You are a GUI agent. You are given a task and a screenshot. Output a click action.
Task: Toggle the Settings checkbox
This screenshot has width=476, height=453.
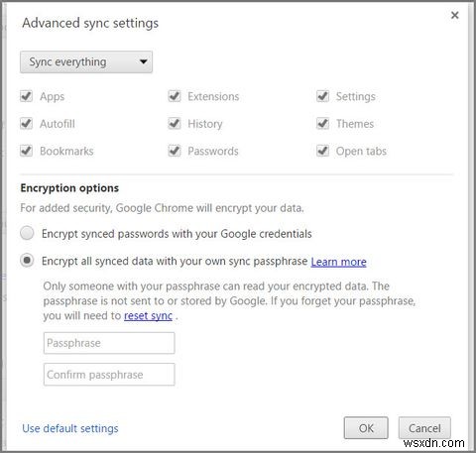[x=322, y=96]
